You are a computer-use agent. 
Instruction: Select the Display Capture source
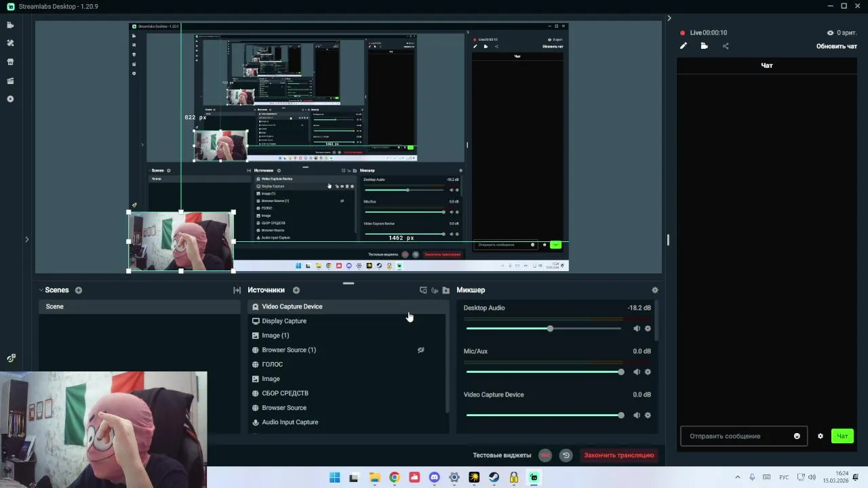[x=347, y=321]
